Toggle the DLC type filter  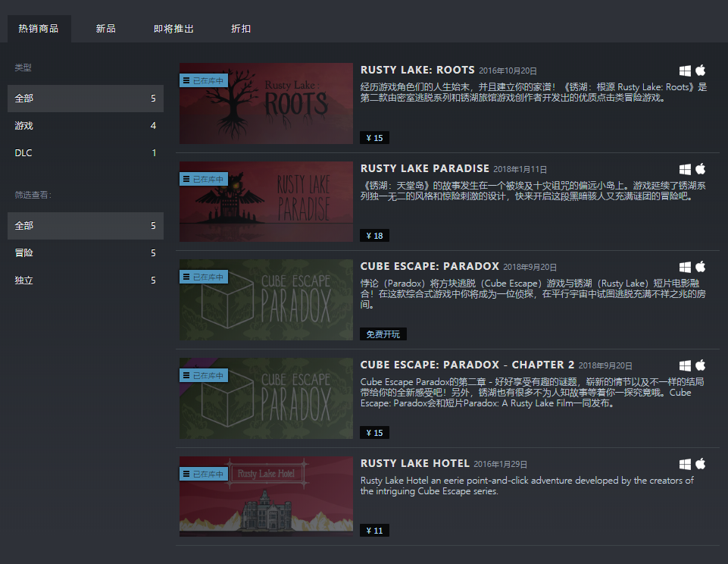(x=85, y=152)
